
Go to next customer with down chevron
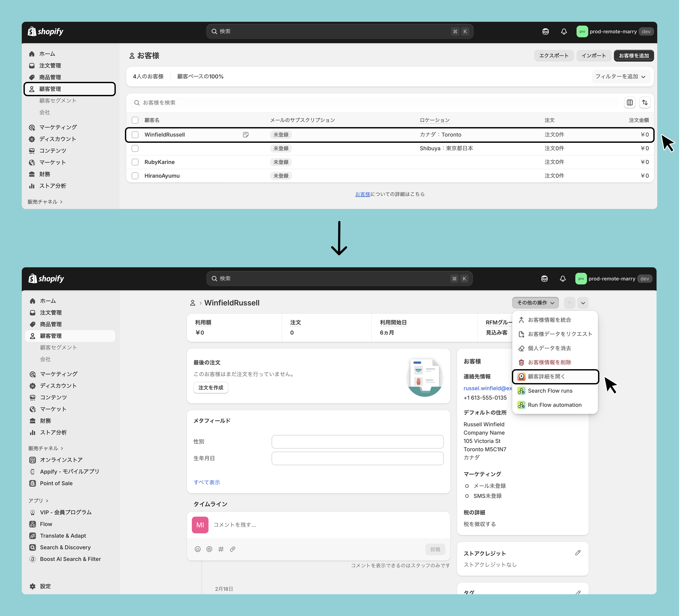click(x=583, y=303)
